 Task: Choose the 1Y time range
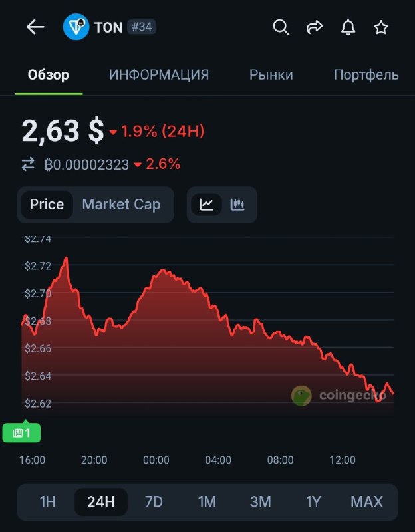314,501
